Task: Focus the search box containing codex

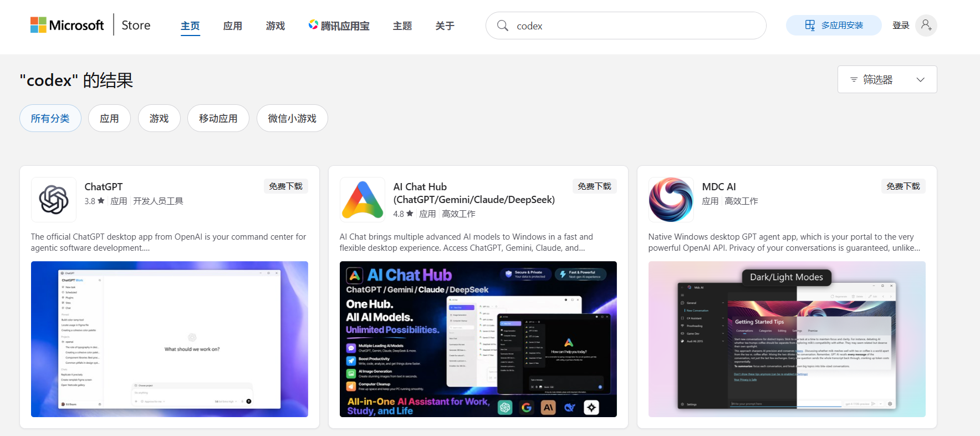Action: tap(626, 26)
